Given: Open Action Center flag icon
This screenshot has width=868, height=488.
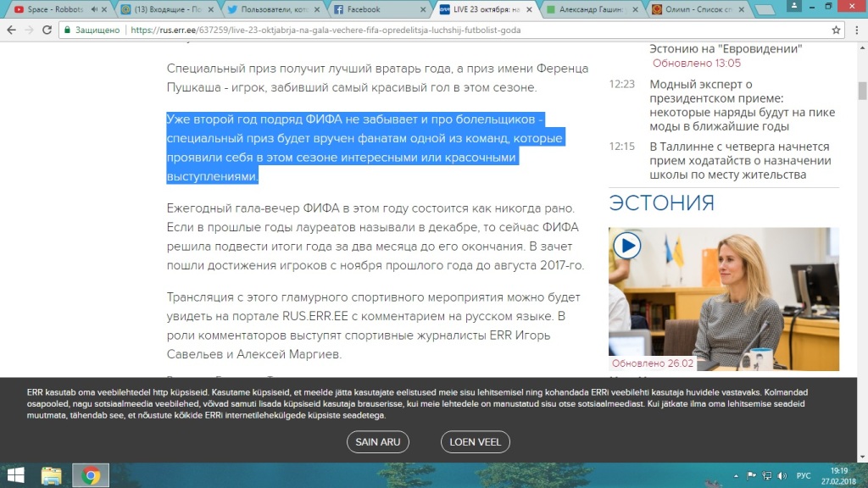Looking at the screenshot, I should [751, 476].
